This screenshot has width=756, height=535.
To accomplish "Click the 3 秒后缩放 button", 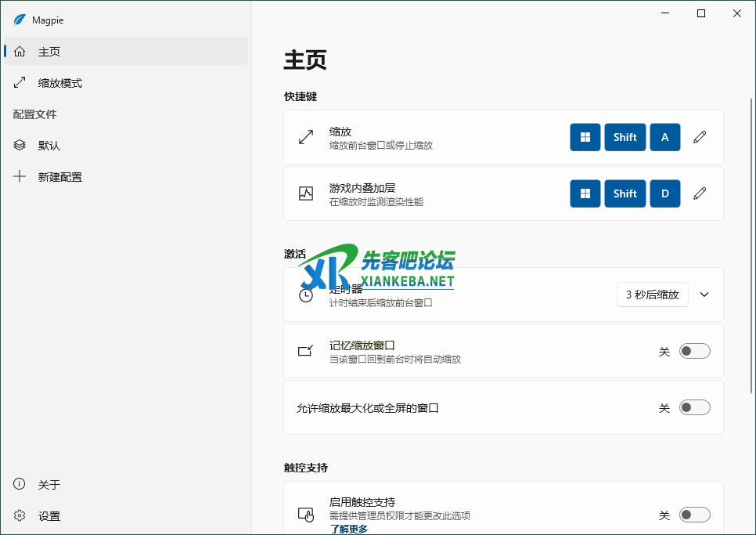I will [653, 295].
